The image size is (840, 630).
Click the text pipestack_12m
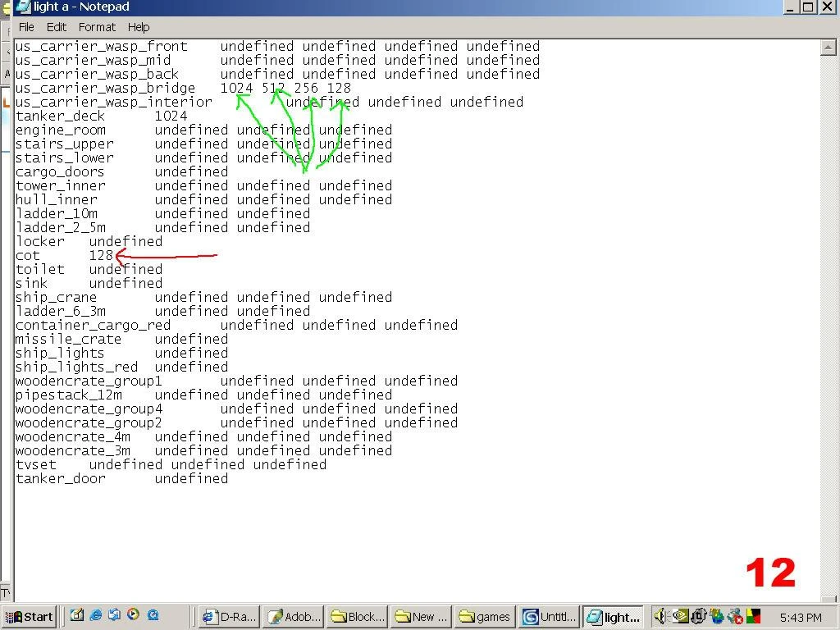click(x=69, y=395)
